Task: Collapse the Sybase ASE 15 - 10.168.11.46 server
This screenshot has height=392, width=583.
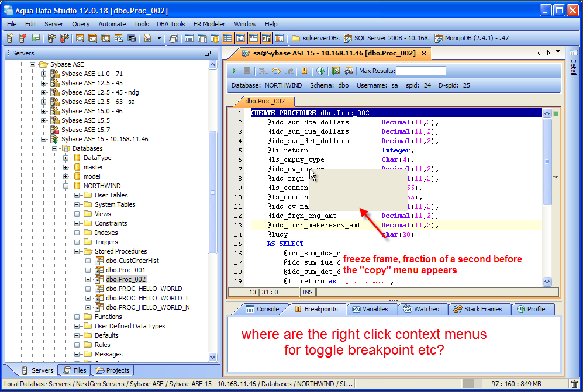Action: tap(43, 139)
